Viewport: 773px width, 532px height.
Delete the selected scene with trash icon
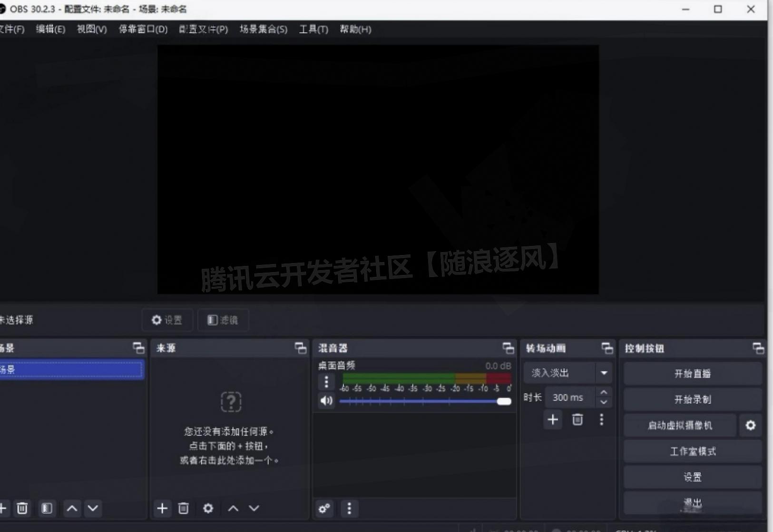point(22,508)
